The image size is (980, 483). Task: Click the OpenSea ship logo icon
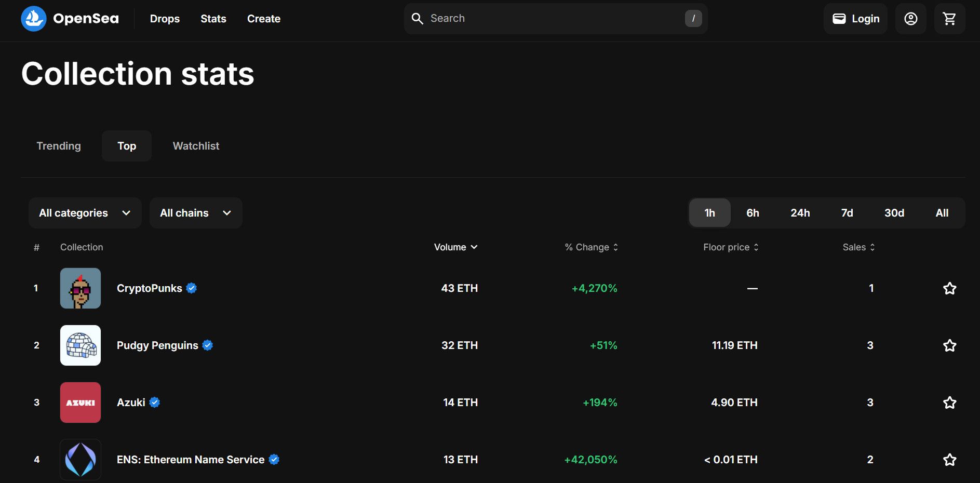34,19
